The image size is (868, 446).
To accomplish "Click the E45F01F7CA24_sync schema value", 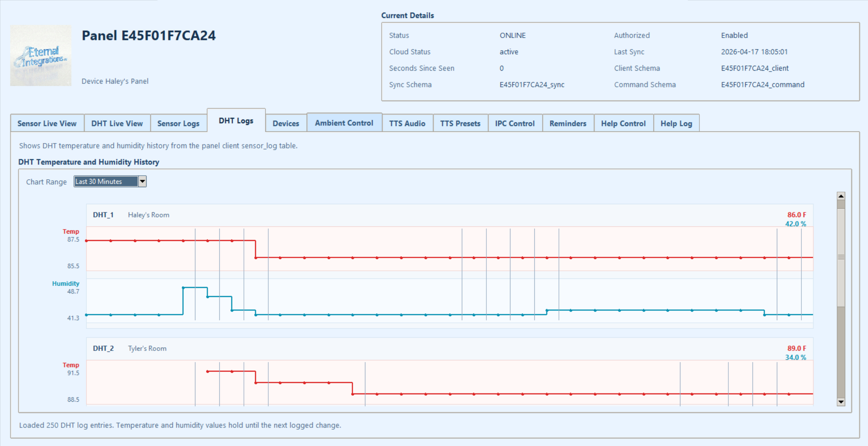I will tap(532, 85).
